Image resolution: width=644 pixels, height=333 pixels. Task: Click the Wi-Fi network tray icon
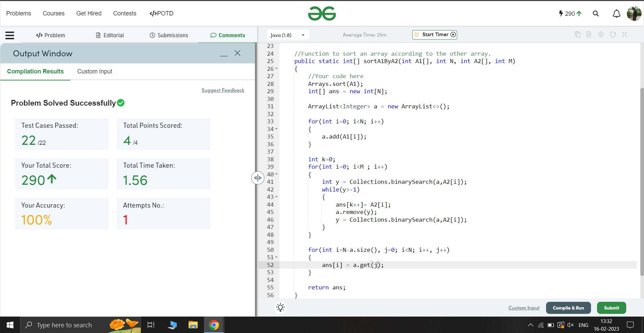tap(541, 325)
